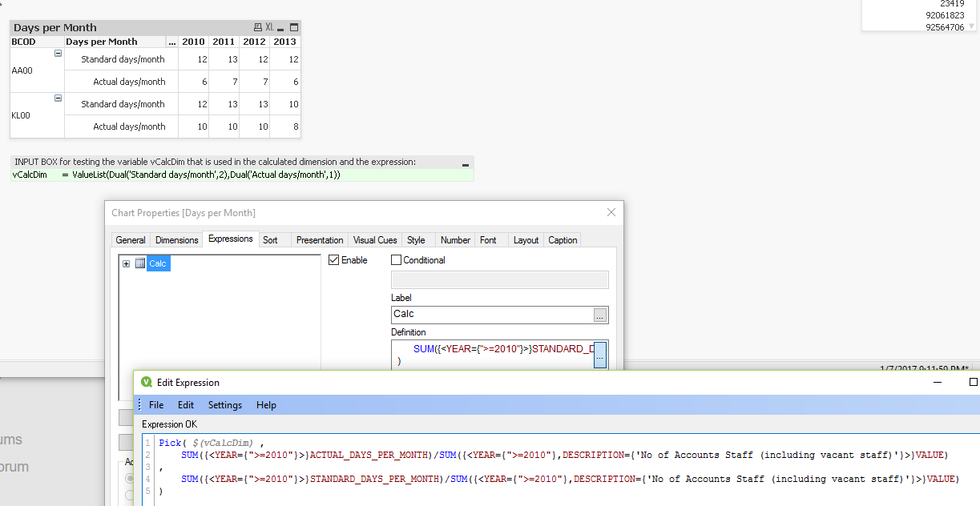980x506 pixels.
Task: Minimize the Days per Month chart object
Action: (281, 27)
